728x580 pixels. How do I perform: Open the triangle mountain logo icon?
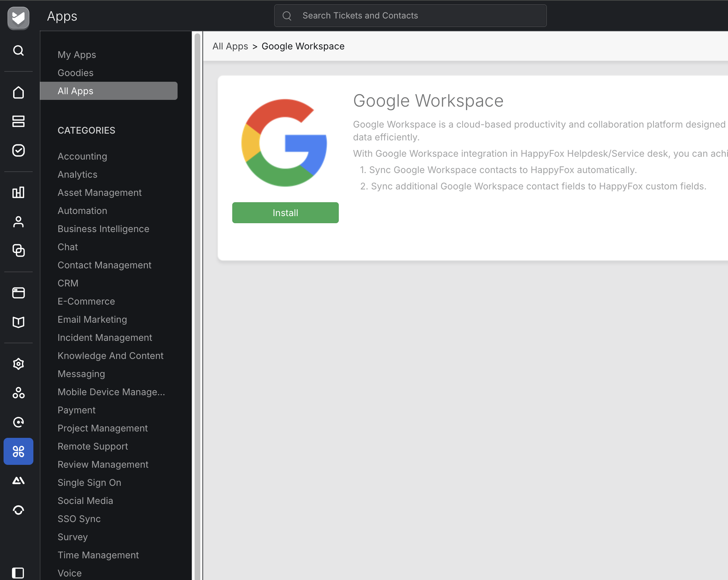pos(18,480)
